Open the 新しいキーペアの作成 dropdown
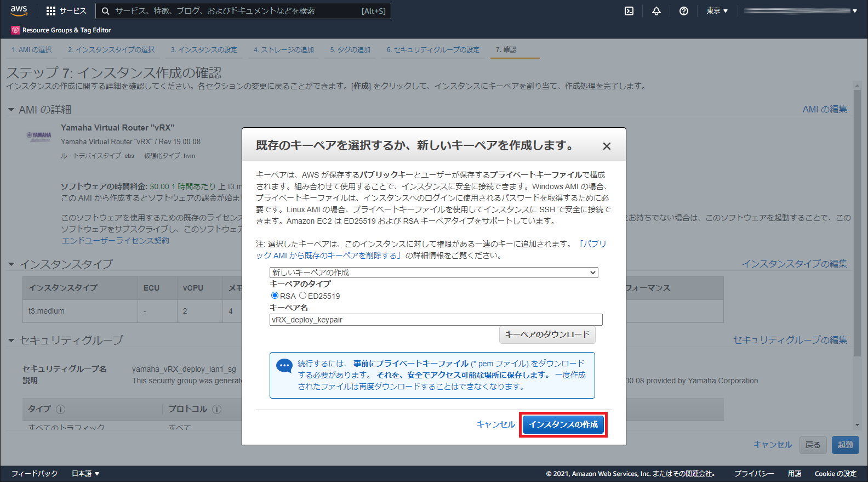The width and height of the screenshot is (868, 482). coord(433,273)
